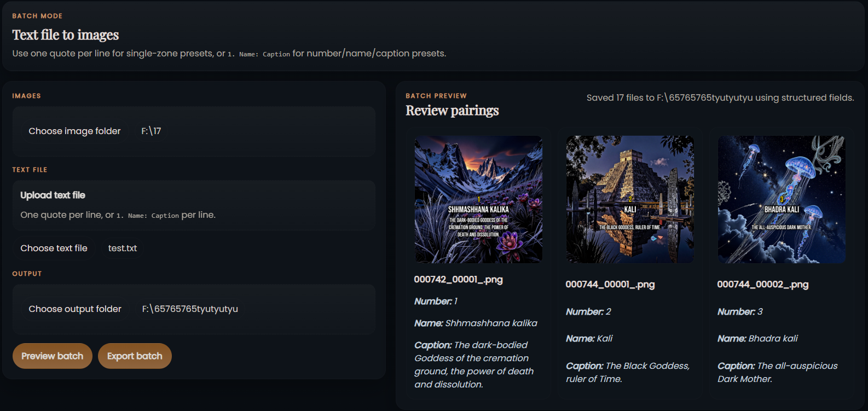868x411 pixels.
Task: Click the 'Number: 2' field text
Action: (588, 312)
